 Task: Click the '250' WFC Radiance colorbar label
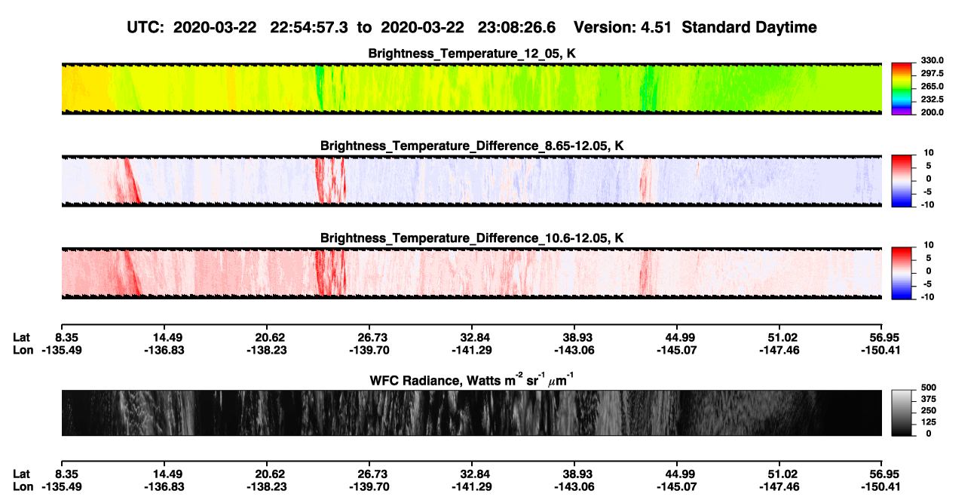(928, 410)
